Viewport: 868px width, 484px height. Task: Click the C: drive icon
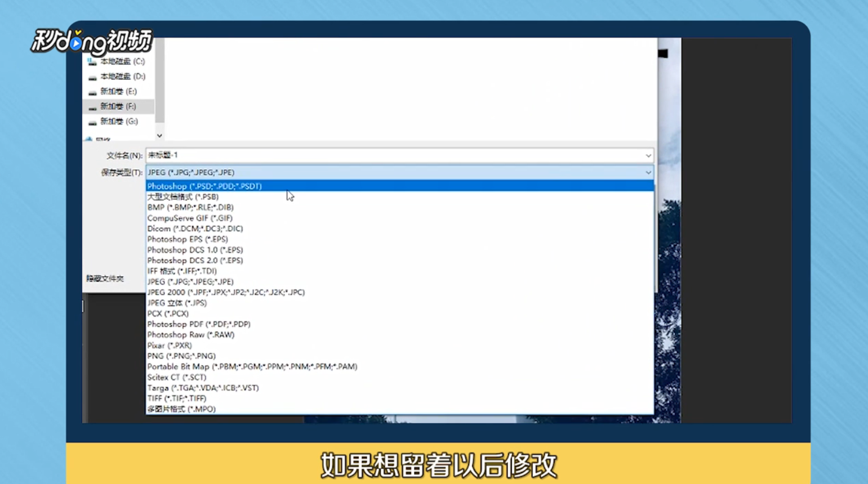pos(92,62)
